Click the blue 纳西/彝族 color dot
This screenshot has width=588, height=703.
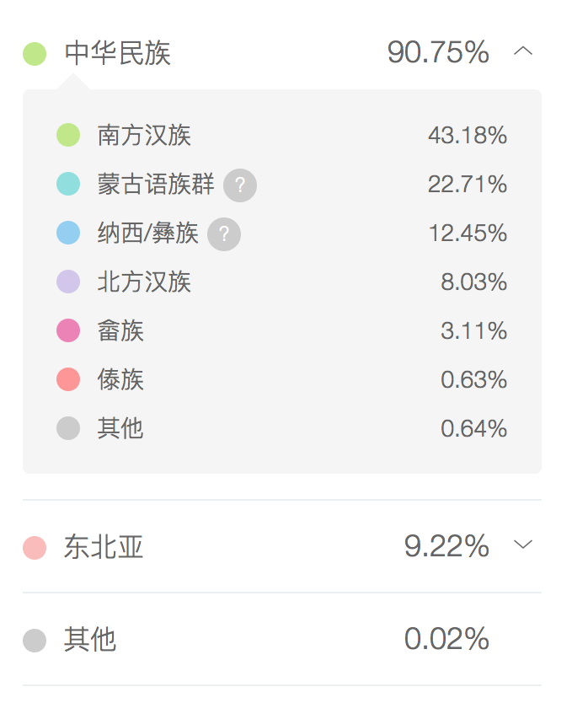(x=68, y=233)
